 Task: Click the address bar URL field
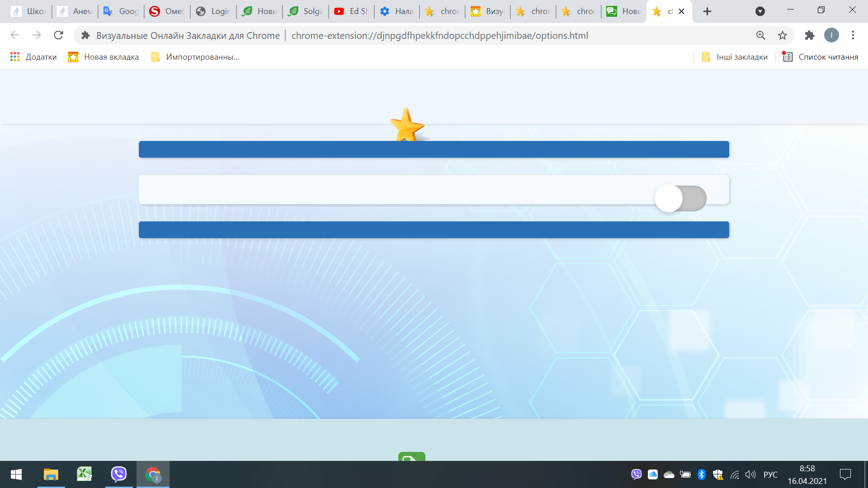tap(439, 35)
